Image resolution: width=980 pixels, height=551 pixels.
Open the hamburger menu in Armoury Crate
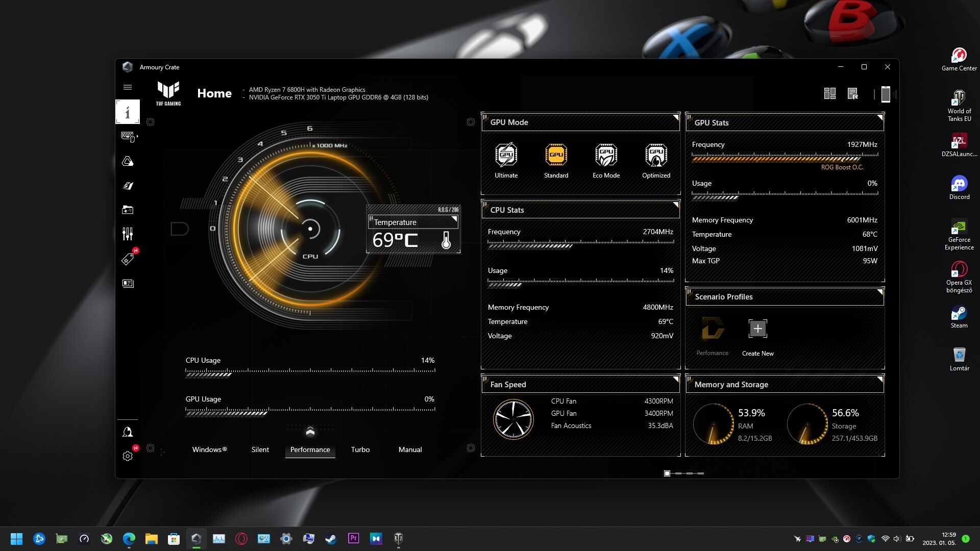[x=128, y=87]
